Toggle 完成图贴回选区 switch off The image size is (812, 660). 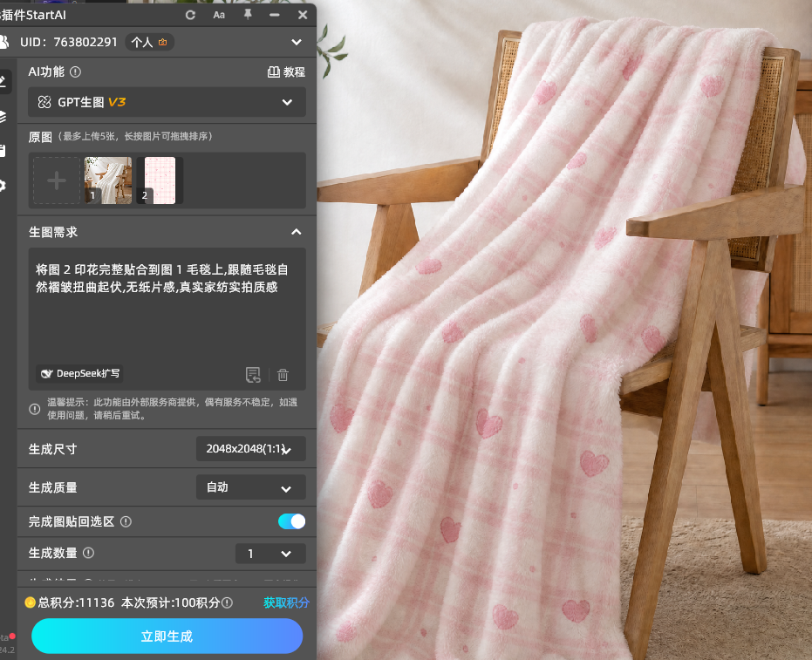[291, 521]
